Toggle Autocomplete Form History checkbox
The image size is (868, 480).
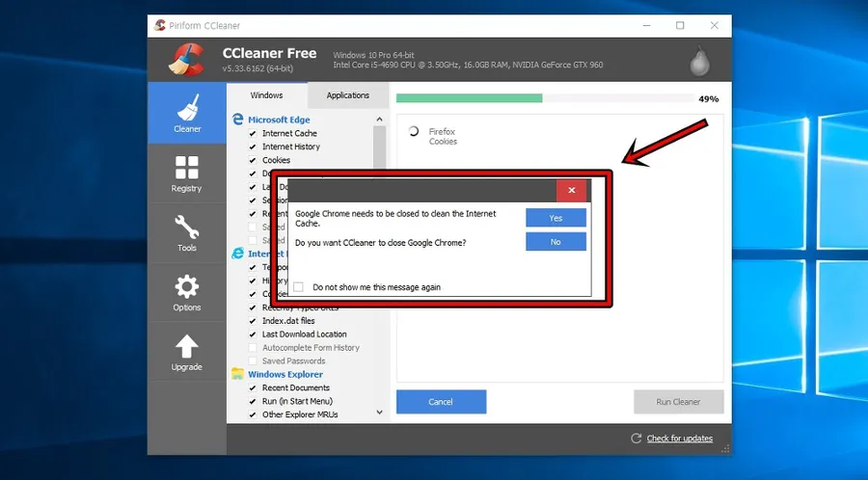253,347
